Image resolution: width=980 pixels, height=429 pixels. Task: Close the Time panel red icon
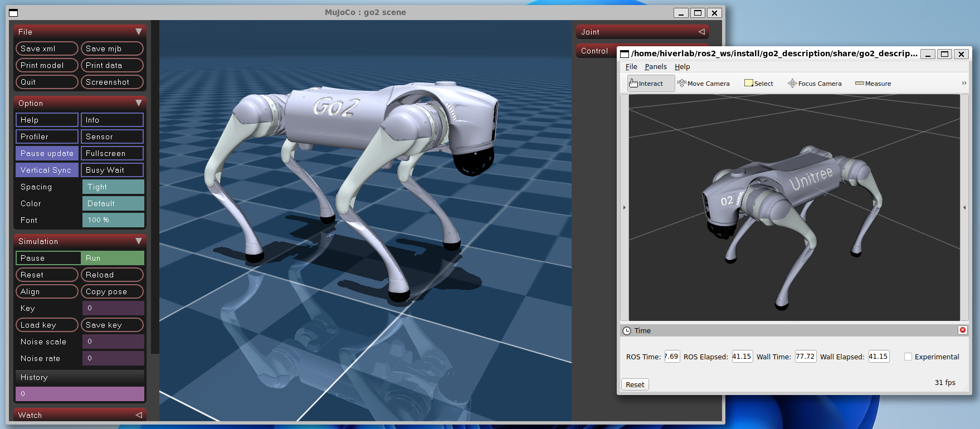pyautogui.click(x=962, y=330)
